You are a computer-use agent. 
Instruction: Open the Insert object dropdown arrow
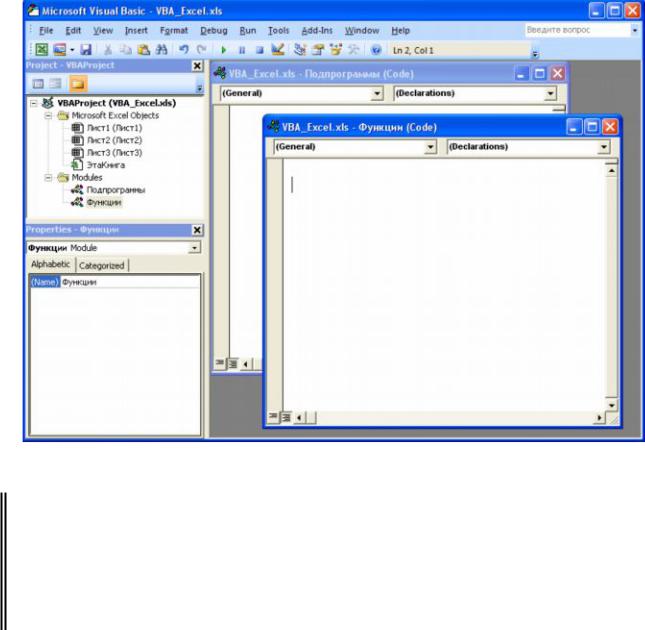[72, 50]
